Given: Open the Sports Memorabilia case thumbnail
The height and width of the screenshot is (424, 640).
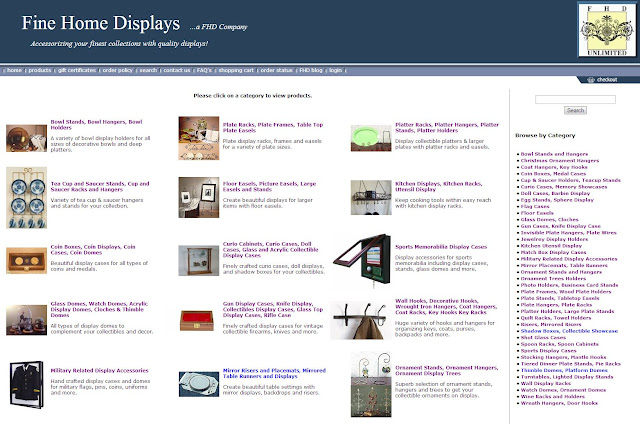Looking at the screenshot, I should pyautogui.click(x=362, y=260).
